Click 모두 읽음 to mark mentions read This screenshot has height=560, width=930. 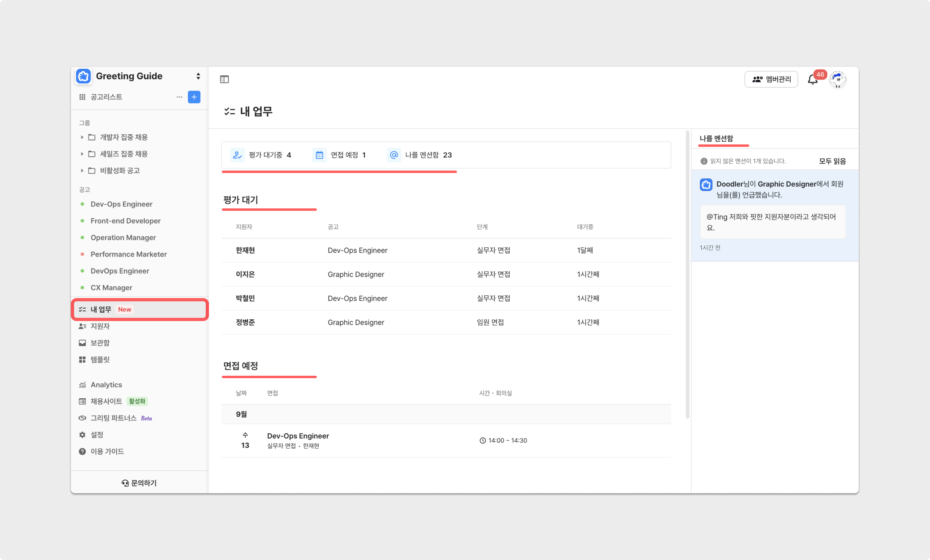click(x=832, y=161)
